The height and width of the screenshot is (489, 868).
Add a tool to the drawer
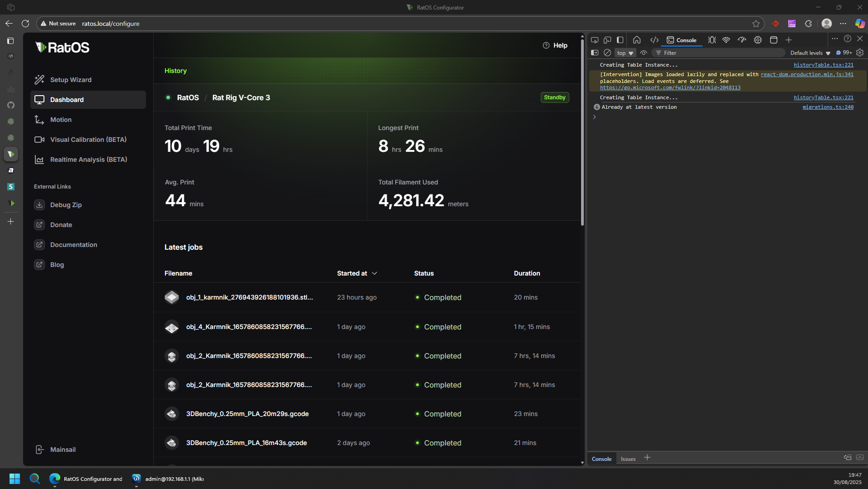(x=647, y=458)
